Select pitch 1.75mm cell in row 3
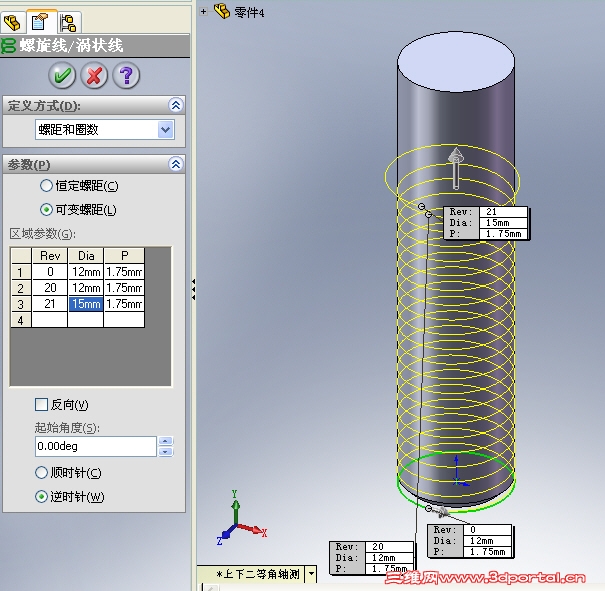Image resolution: width=605 pixels, height=591 pixels. 124,304
